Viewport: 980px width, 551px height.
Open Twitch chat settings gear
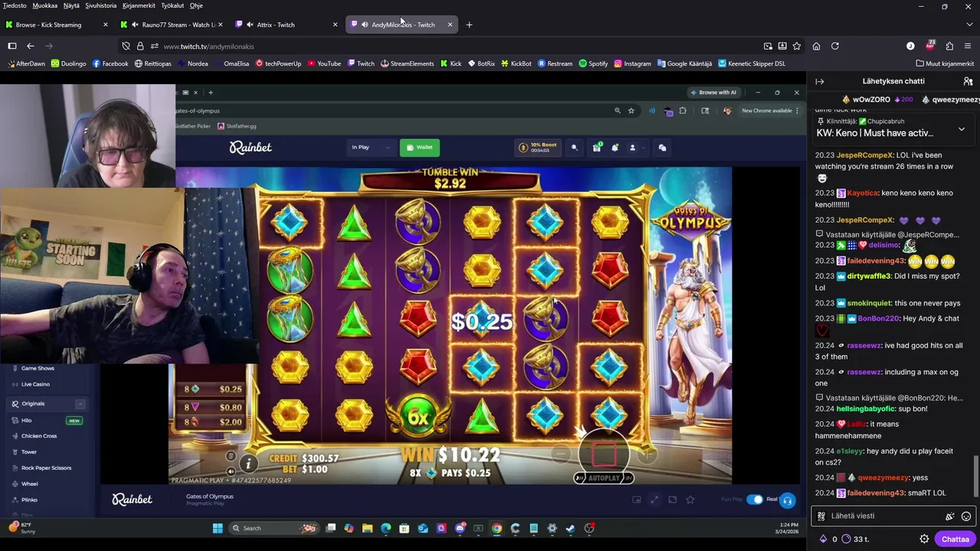924,539
